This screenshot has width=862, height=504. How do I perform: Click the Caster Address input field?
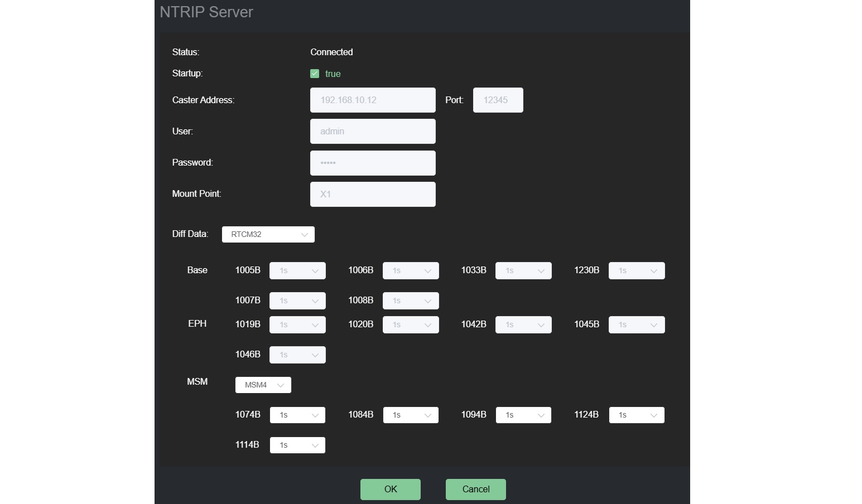pyautogui.click(x=372, y=100)
